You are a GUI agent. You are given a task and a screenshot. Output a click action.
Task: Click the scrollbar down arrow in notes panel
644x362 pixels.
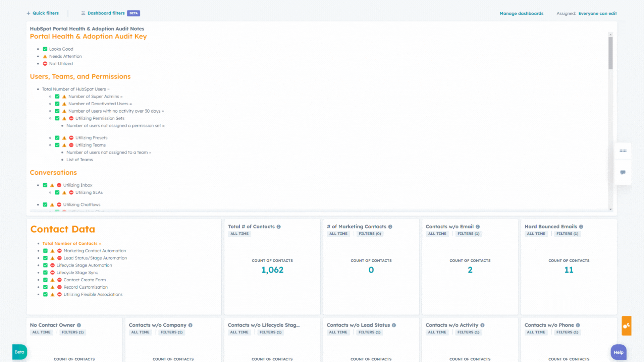pos(610,209)
